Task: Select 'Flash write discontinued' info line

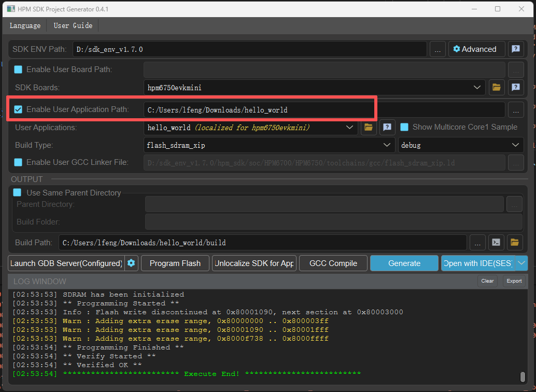Action: tap(208, 312)
